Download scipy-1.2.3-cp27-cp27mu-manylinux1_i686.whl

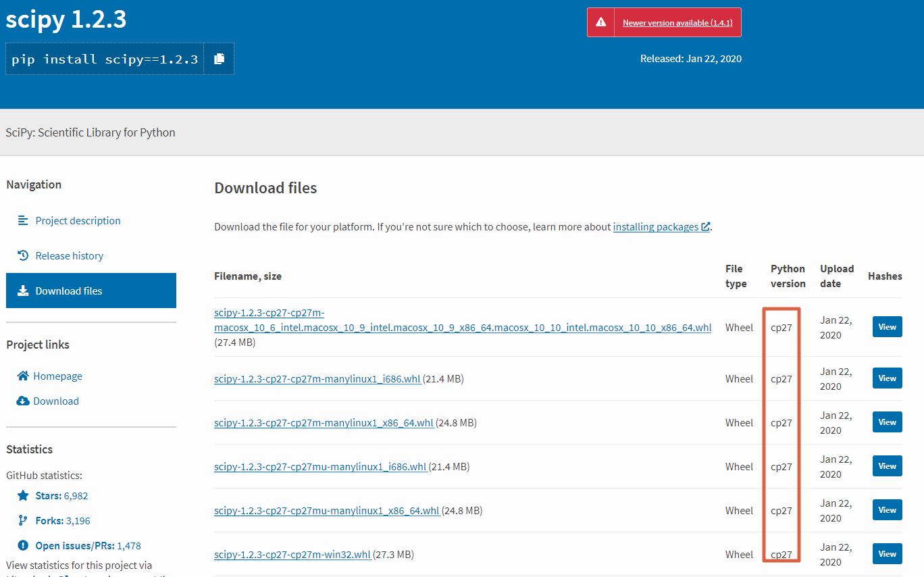[x=320, y=467]
